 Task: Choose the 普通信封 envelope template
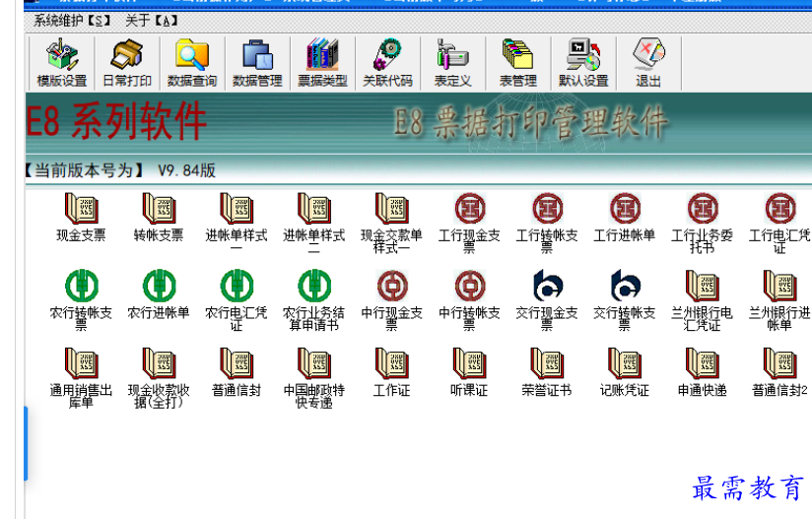(x=237, y=372)
